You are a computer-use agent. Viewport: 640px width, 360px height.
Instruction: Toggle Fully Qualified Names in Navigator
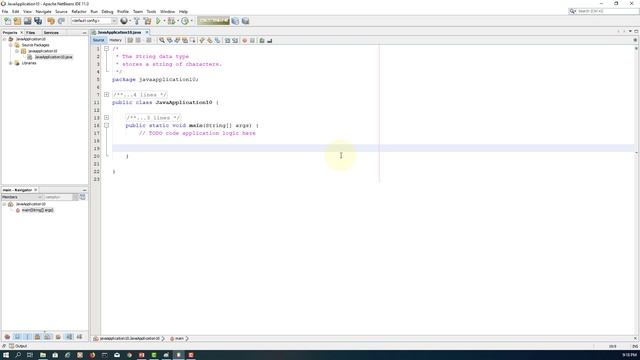click(x=58, y=337)
